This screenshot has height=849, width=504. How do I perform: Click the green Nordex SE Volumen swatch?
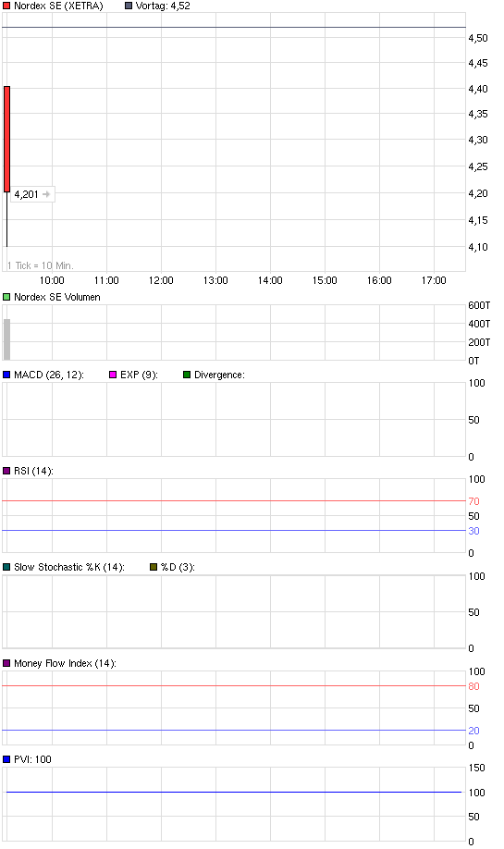6,297
